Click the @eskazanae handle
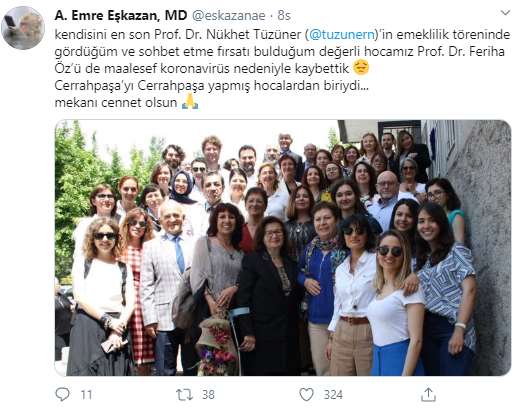 tap(229, 16)
